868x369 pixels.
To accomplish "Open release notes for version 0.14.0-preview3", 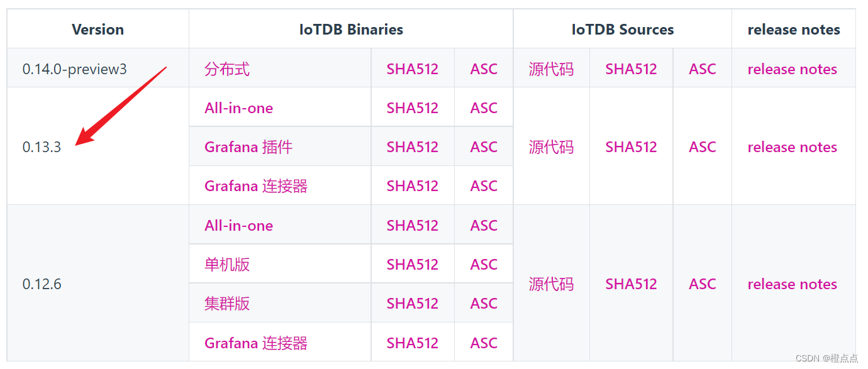I will [792, 69].
